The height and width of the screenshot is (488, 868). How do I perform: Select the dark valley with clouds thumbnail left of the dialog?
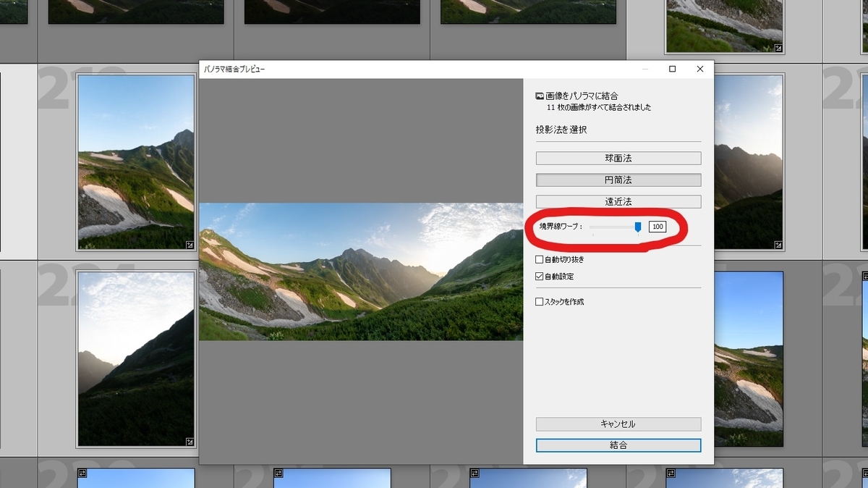coord(136,358)
